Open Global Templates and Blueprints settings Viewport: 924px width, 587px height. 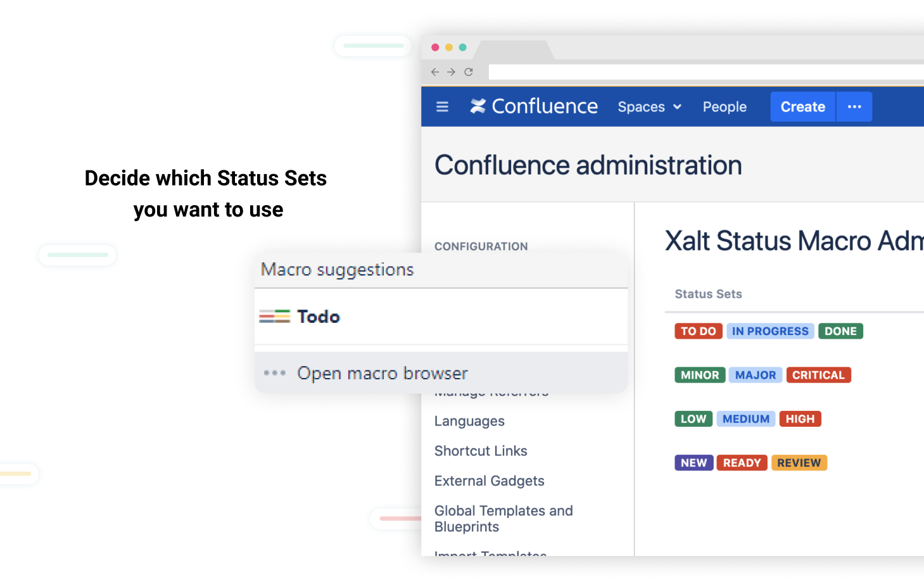pyautogui.click(x=503, y=518)
